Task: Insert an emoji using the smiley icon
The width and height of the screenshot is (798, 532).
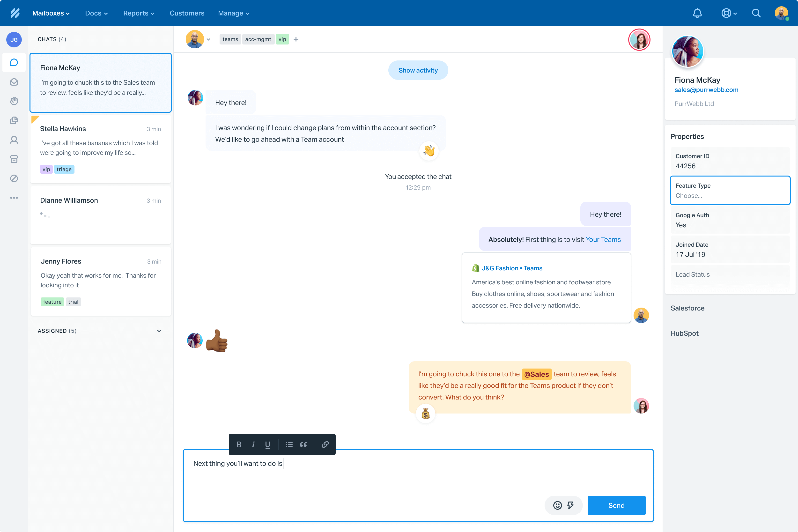Action: coord(557,505)
